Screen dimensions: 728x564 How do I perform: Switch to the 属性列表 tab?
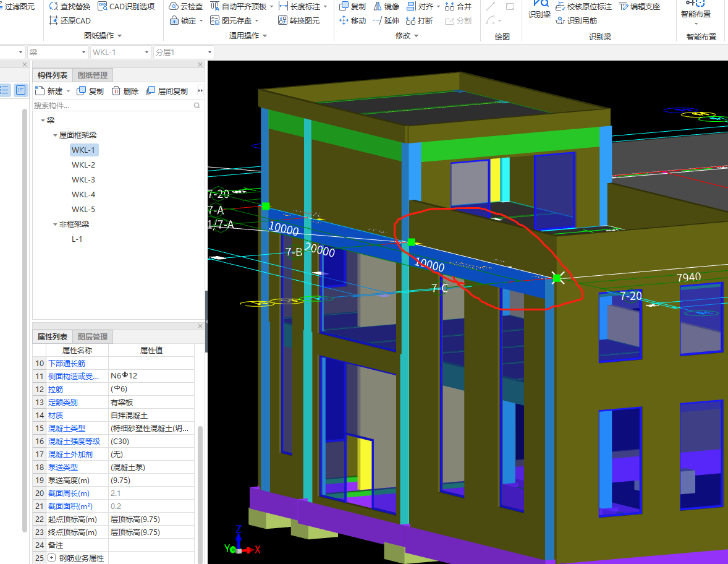point(53,337)
